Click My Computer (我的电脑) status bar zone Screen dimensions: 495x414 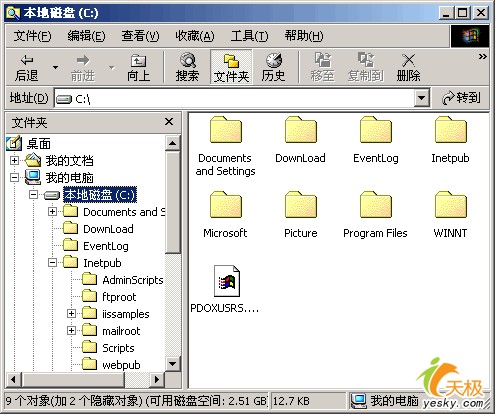click(x=386, y=401)
